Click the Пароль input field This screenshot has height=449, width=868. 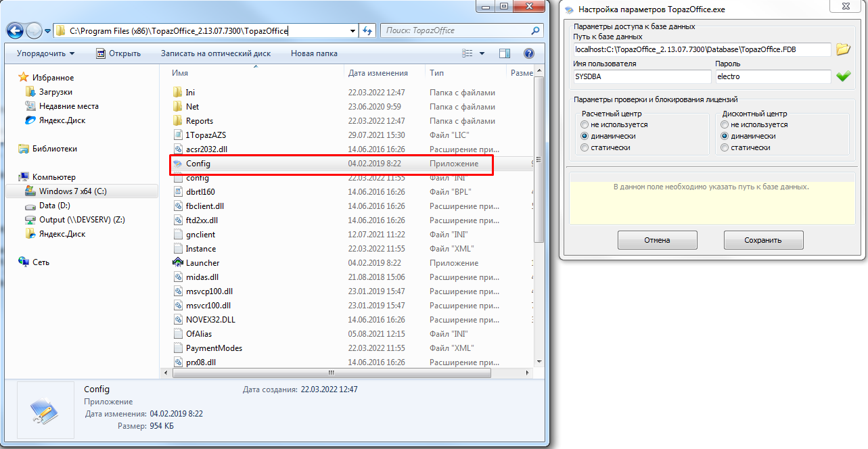tap(773, 77)
